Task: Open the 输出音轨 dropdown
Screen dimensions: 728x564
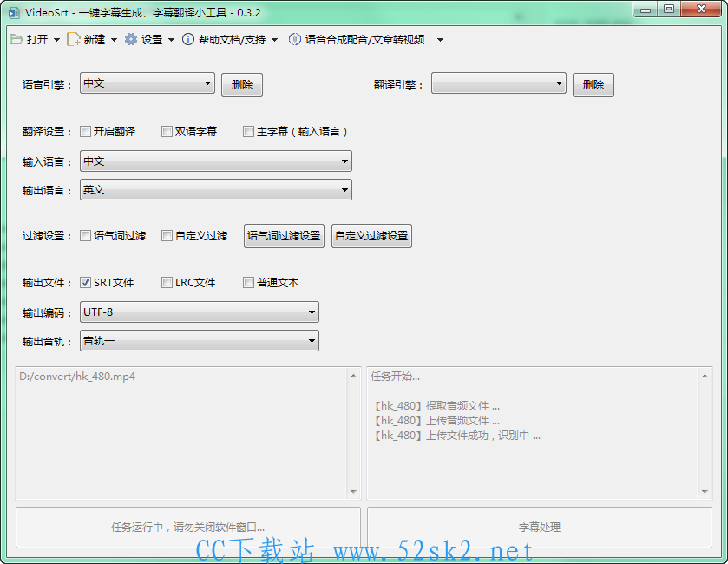Action: pyautogui.click(x=200, y=341)
